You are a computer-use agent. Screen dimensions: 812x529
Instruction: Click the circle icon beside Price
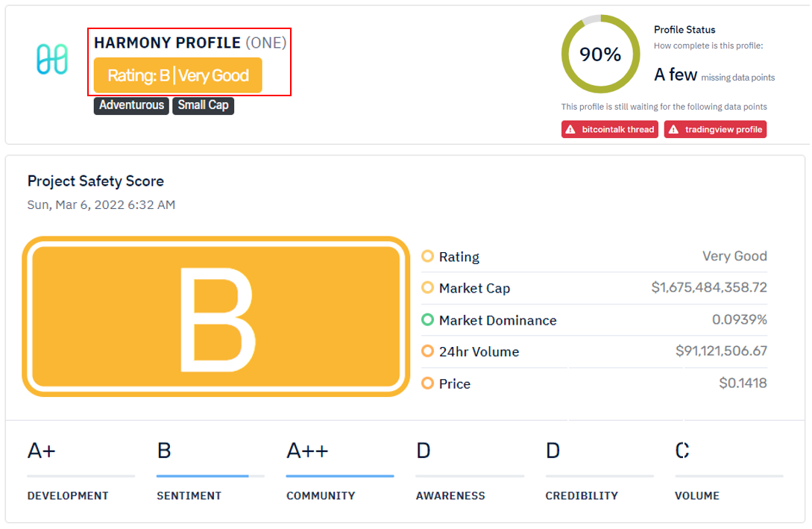(427, 384)
